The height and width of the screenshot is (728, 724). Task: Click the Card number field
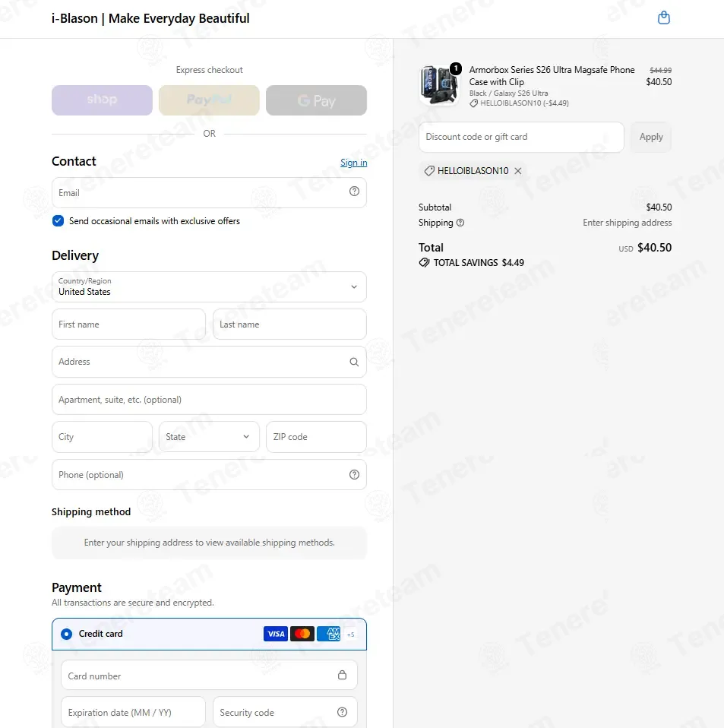tap(210, 675)
